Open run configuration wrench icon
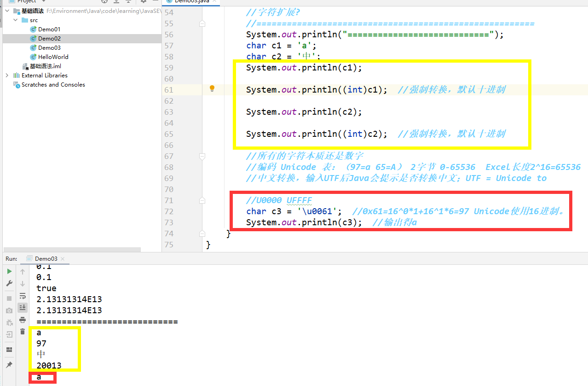 [9, 283]
